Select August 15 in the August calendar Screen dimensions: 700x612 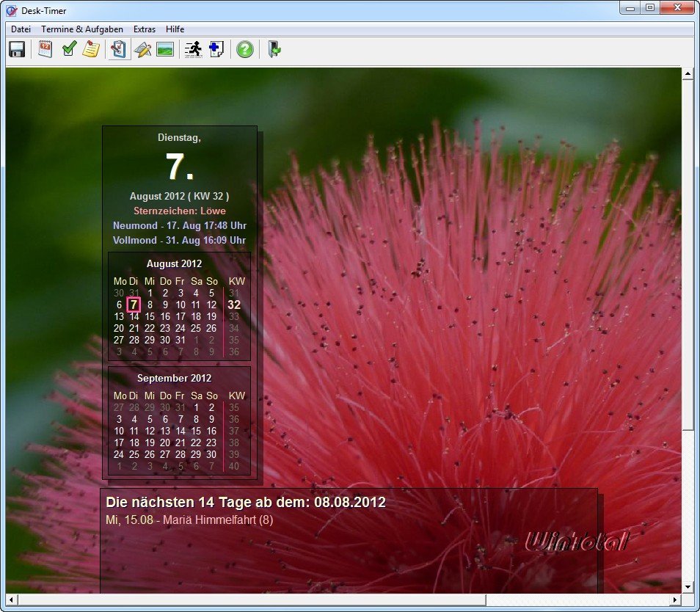click(150, 316)
